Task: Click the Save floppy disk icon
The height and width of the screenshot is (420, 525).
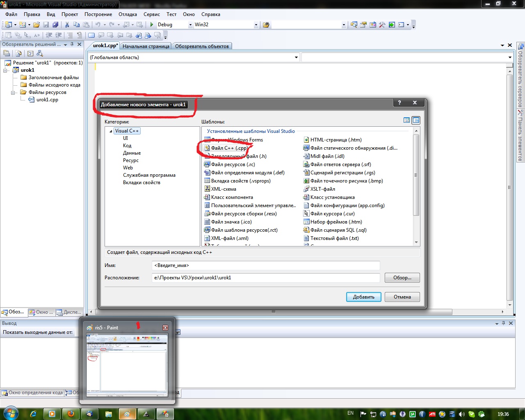Action: (46, 25)
